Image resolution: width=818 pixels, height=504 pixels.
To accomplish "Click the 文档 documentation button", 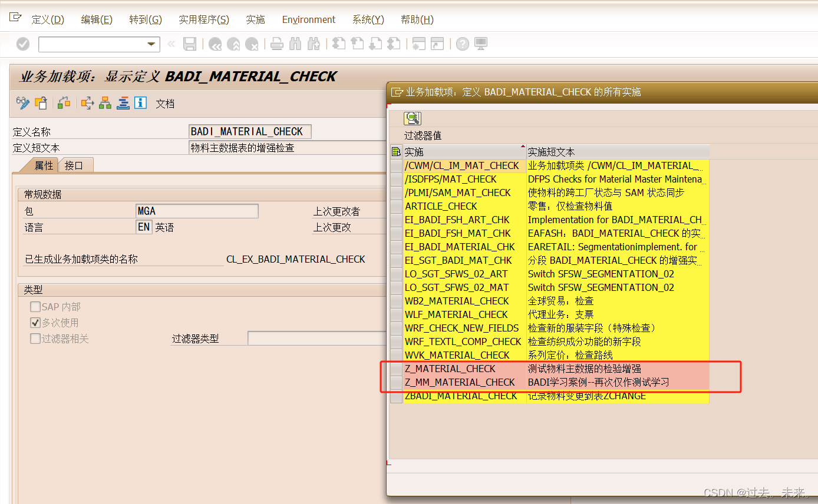I will point(165,104).
